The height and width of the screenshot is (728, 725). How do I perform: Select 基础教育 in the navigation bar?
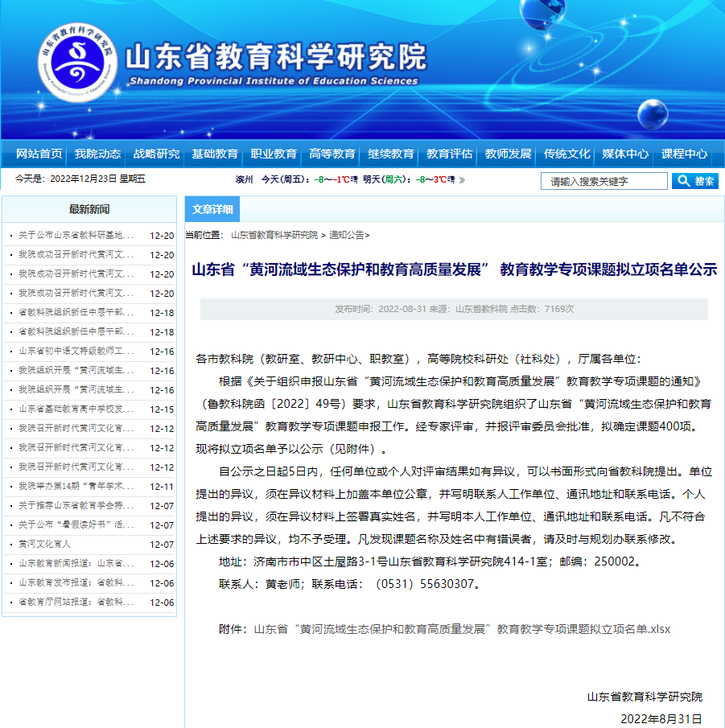click(x=215, y=154)
